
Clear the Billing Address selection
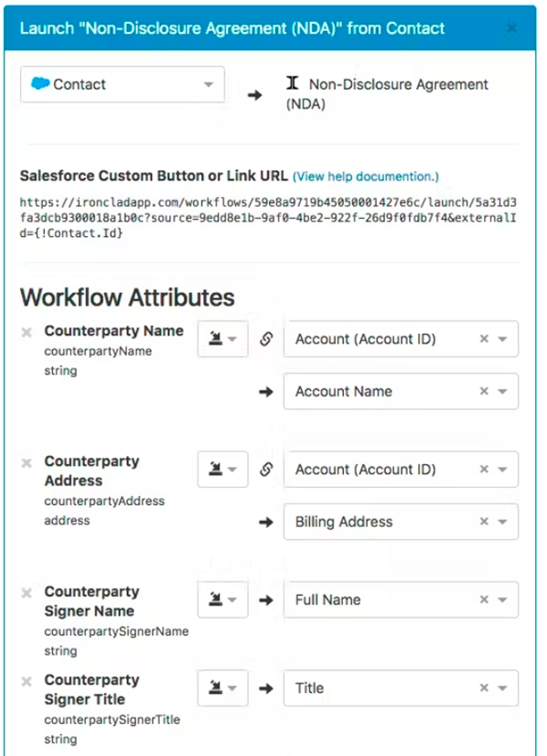(485, 521)
